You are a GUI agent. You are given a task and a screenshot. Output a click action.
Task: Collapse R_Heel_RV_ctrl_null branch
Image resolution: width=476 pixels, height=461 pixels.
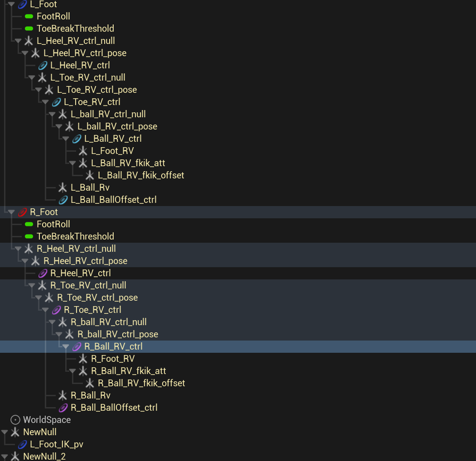18,249
